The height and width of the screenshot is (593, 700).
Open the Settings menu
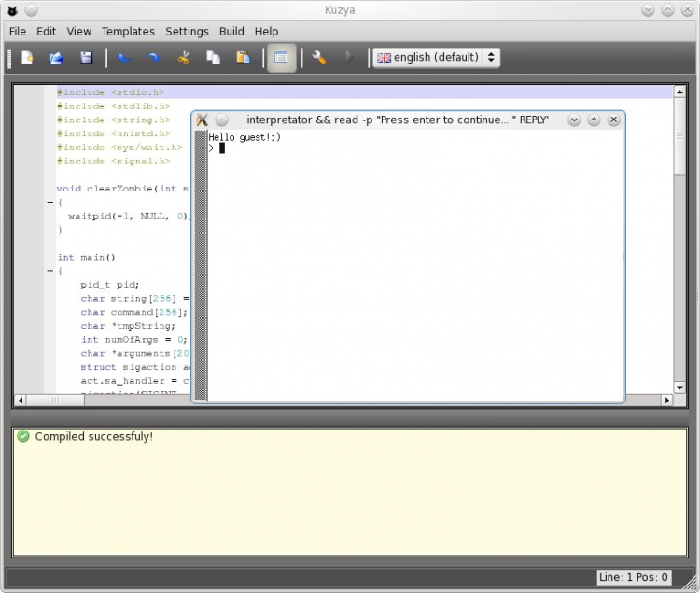point(187,31)
